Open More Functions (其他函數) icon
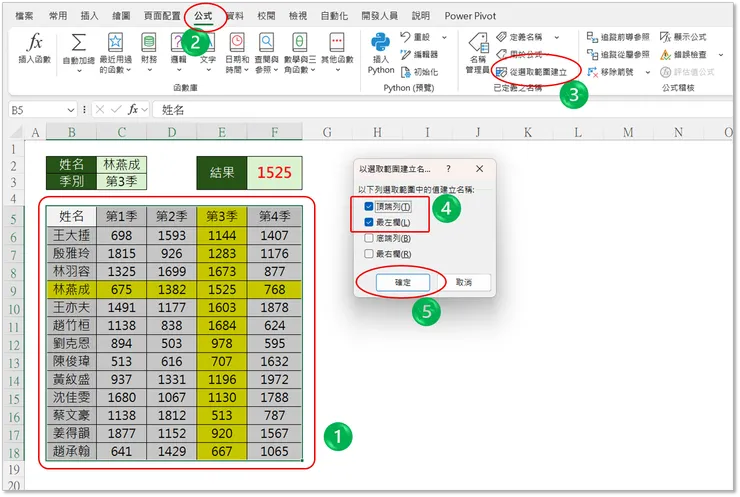 [337, 42]
